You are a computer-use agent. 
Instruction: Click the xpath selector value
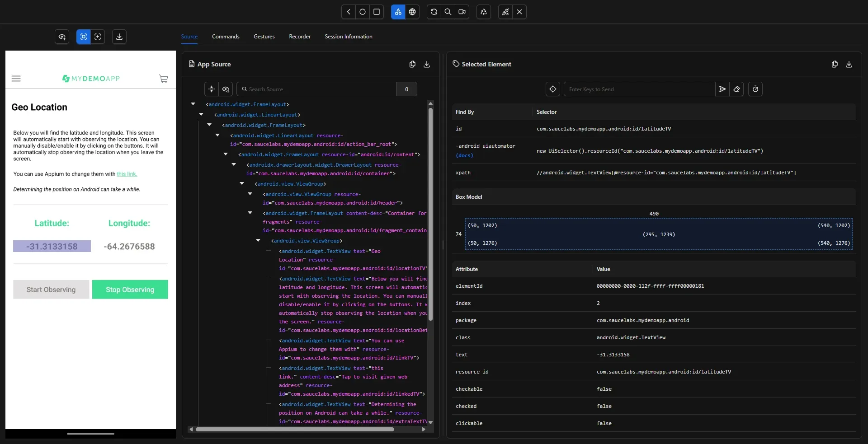[666, 173]
